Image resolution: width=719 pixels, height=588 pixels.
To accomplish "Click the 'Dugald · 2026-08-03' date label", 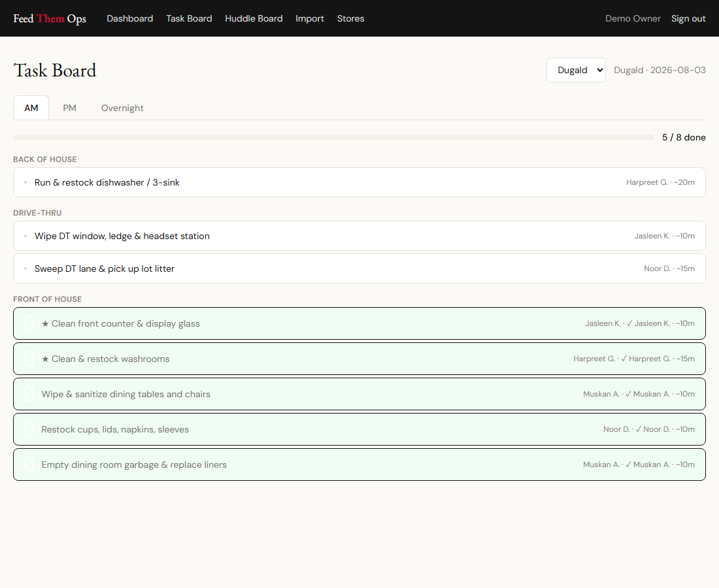I will click(660, 70).
